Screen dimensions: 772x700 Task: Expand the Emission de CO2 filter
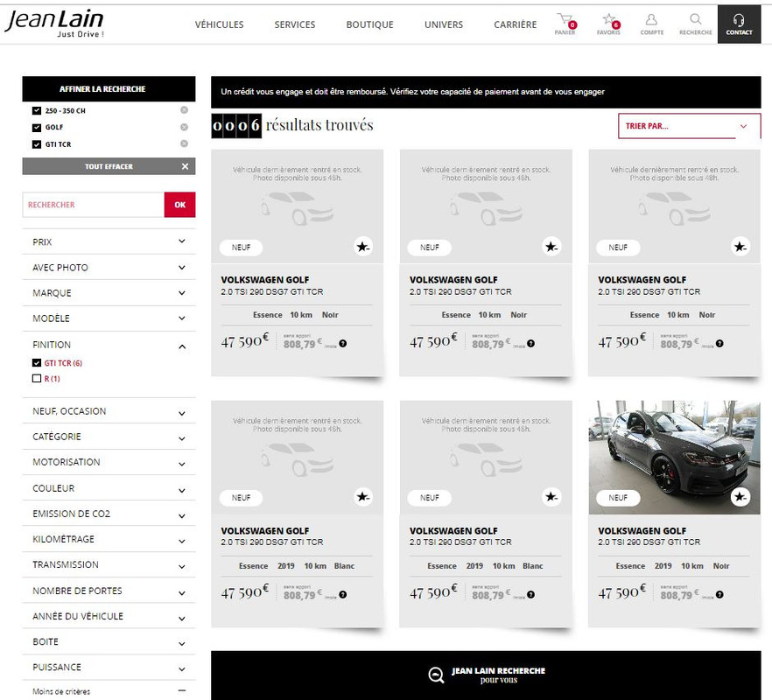(x=109, y=514)
